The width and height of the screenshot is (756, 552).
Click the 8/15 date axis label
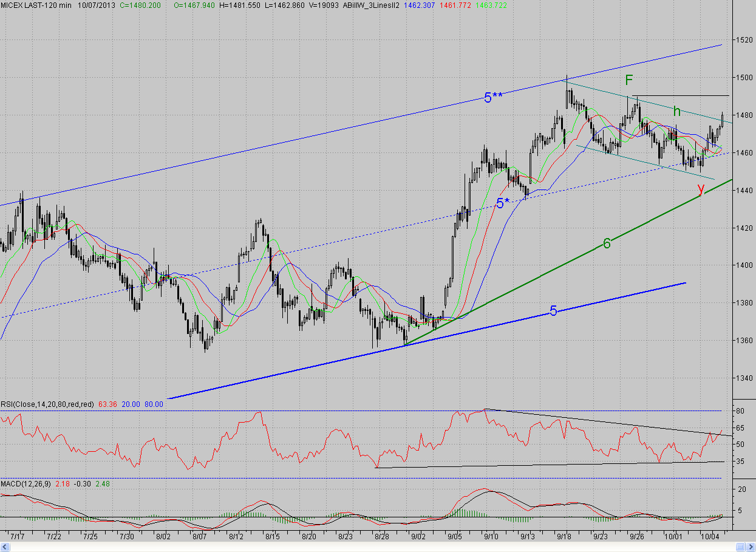272,537
